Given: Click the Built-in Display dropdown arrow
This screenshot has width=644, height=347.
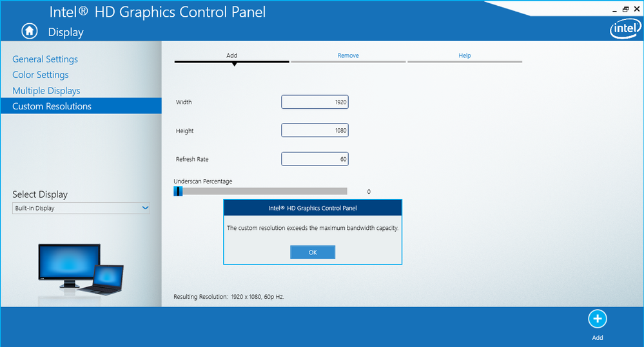Looking at the screenshot, I should pyautogui.click(x=144, y=209).
